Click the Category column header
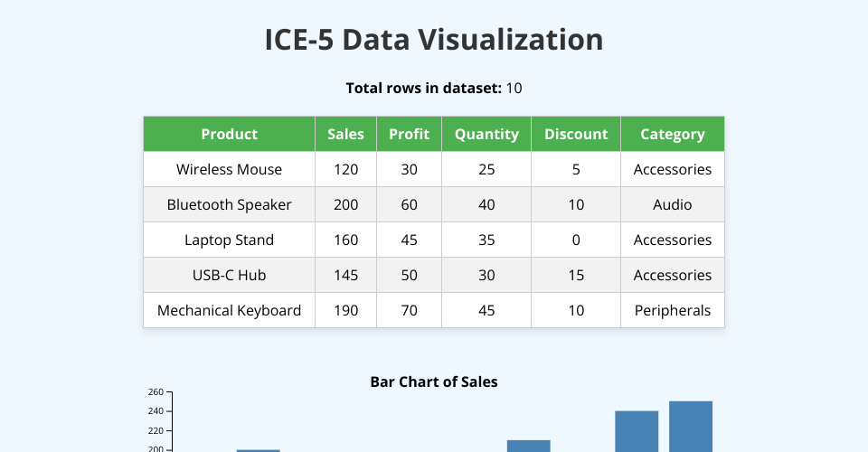Screen dimensions: 868x452 point(672,134)
